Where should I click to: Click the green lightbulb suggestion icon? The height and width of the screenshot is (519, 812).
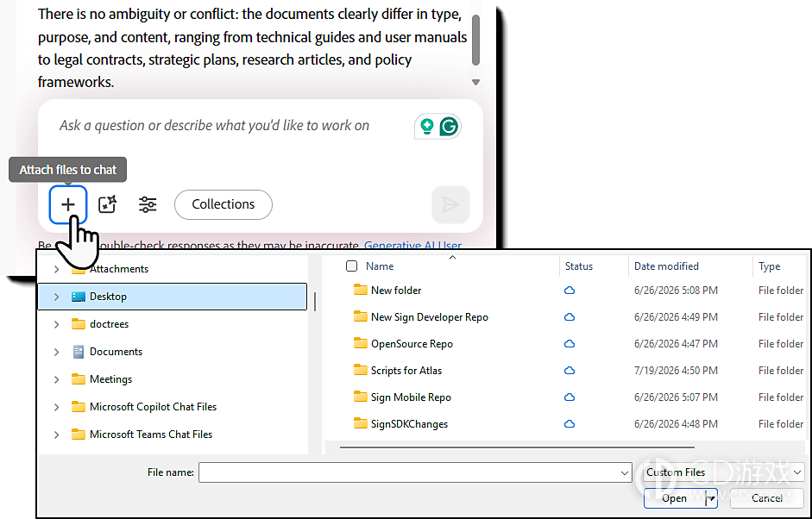pyautogui.click(x=427, y=126)
